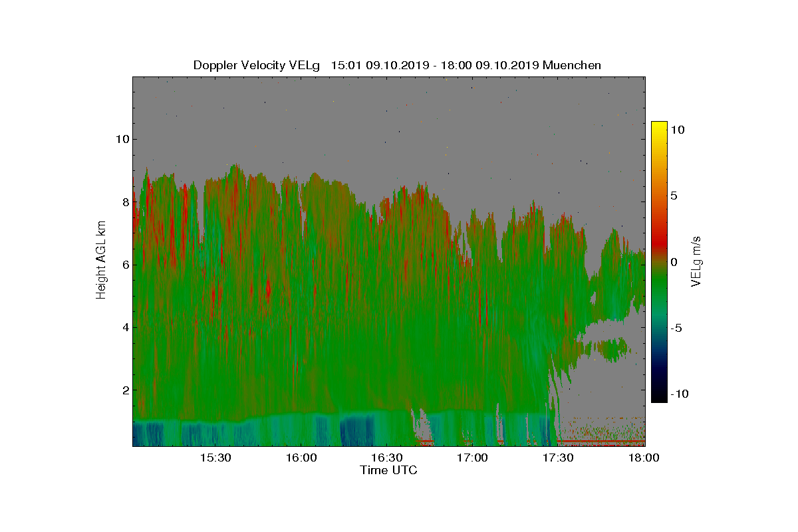The height and width of the screenshot is (532, 798).
Task: Click the 15:30 time tick label
Action: [215, 458]
